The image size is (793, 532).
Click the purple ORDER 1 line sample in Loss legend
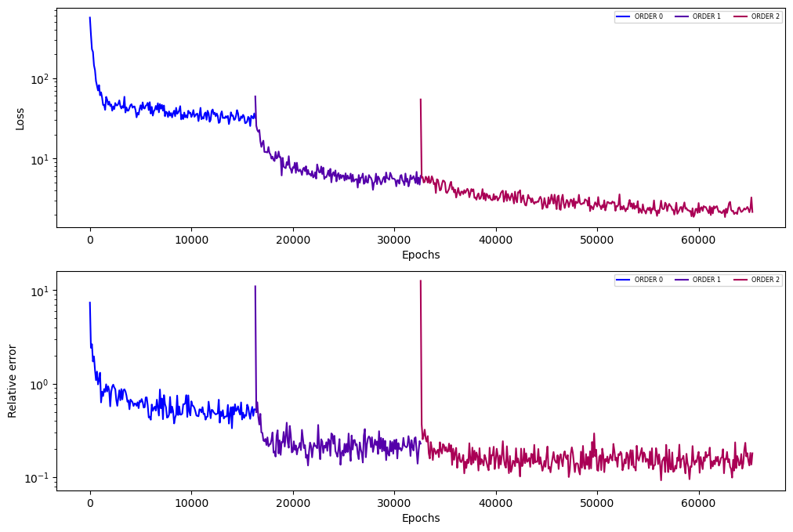coord(681,16)
